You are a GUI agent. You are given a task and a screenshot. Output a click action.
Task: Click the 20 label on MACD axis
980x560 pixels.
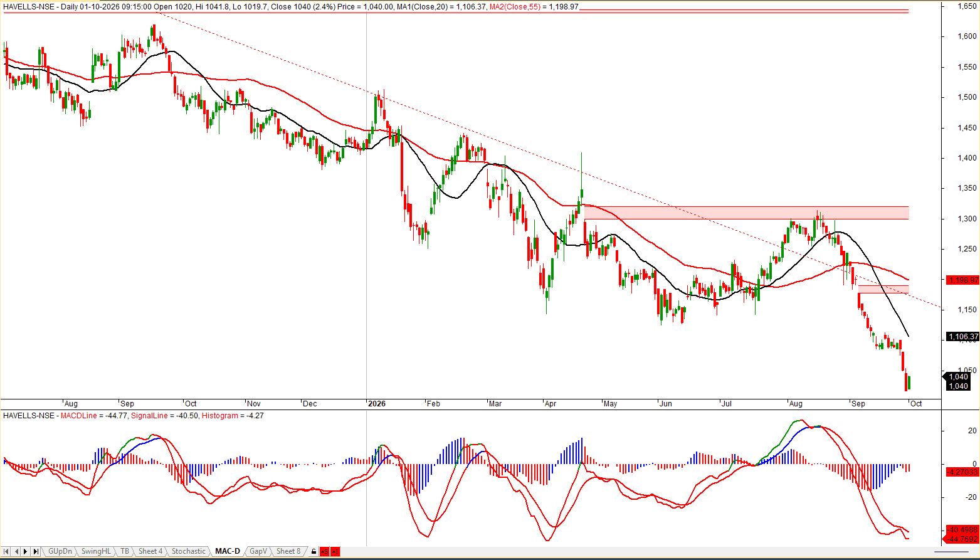click(x=972, y=430)
